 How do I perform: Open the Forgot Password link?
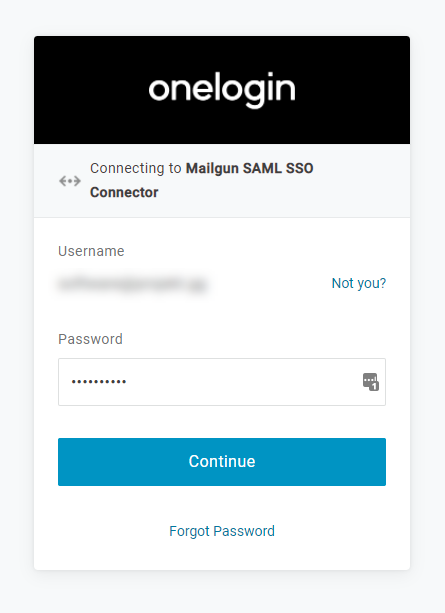[222, 531]
